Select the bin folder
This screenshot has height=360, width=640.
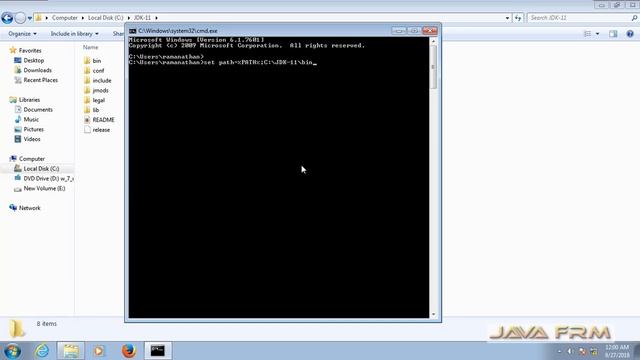(97, 61)
